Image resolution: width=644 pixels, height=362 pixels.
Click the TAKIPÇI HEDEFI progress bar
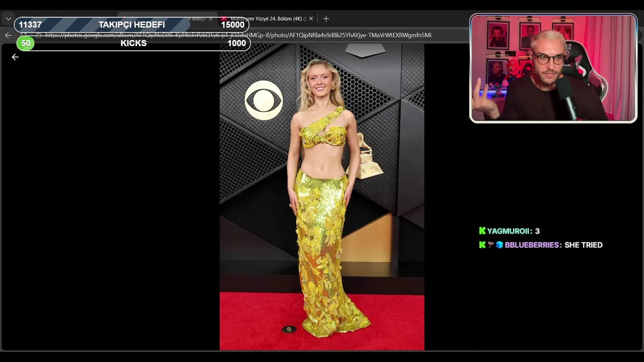(x=132, y=25)
